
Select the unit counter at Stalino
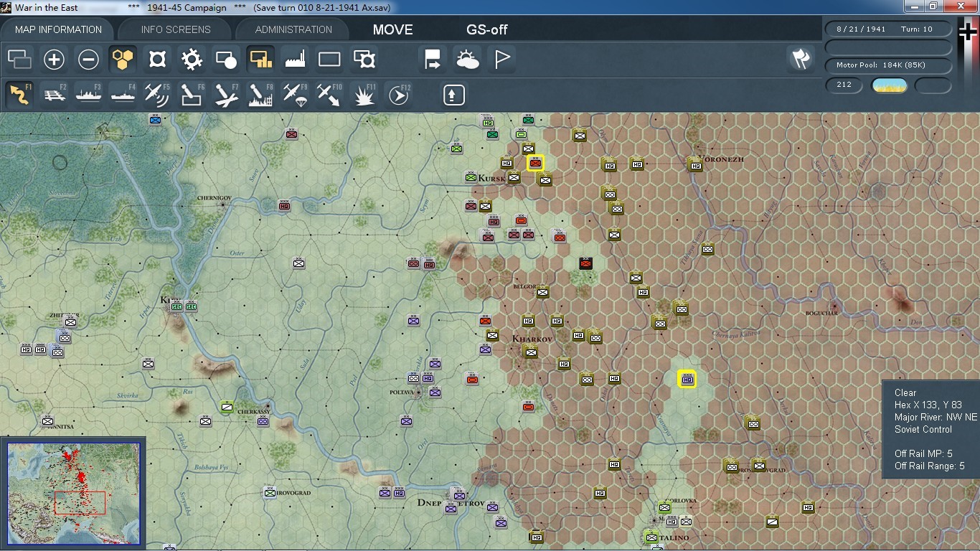pos(651,536)
